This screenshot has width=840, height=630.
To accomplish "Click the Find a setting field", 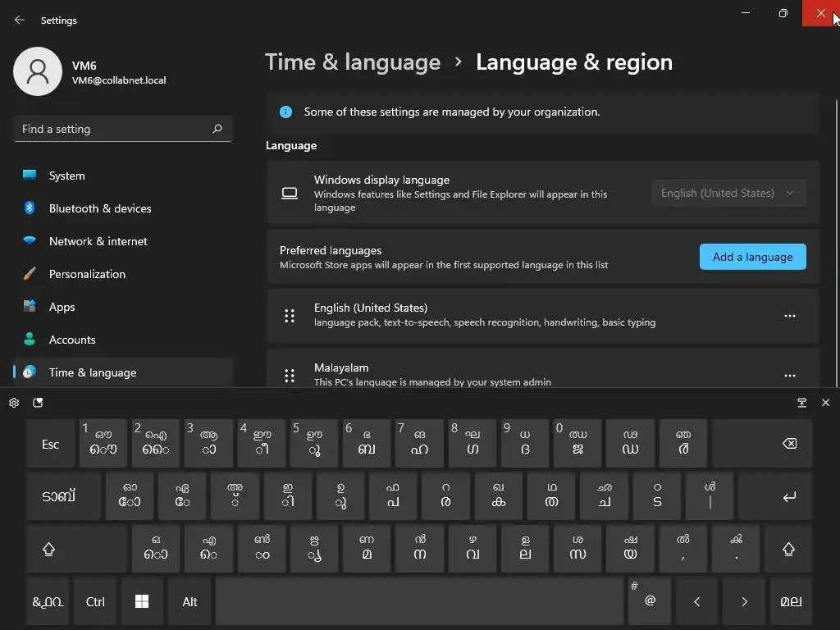I will point(123,129).
